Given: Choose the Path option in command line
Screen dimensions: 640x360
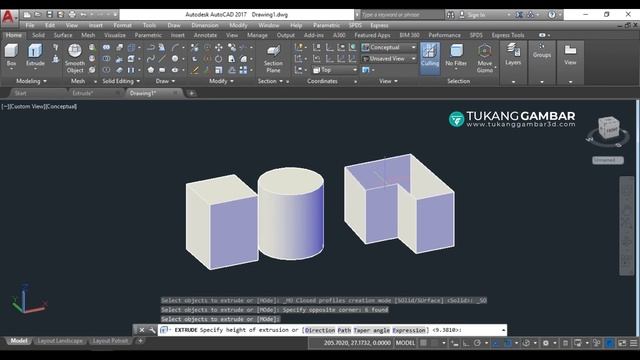Looking at the screenshot, I should click(x=344, y=330).
